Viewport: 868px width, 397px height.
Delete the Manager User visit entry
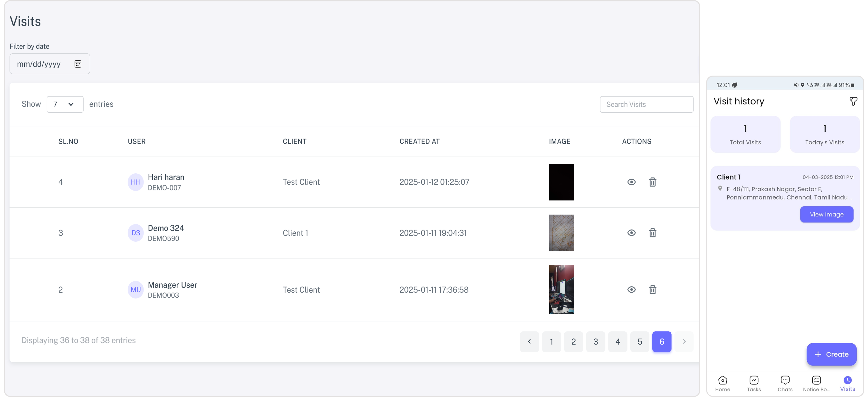[652, 289]
